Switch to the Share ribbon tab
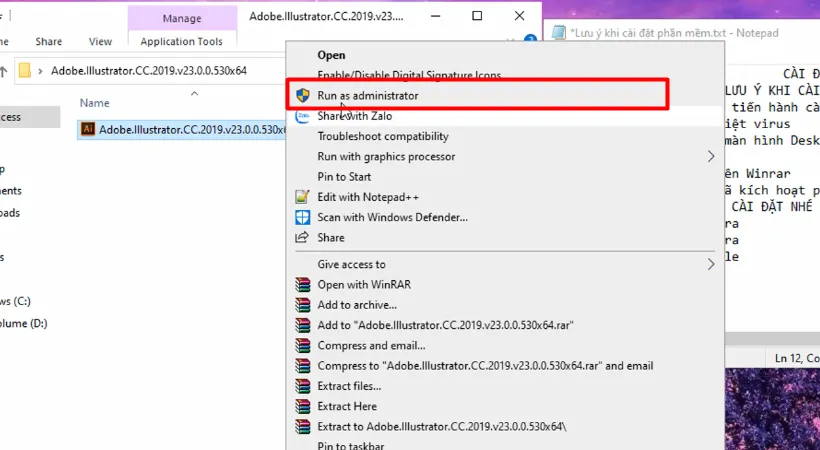Viewport: 820px width, 450px height. [49, 41]
